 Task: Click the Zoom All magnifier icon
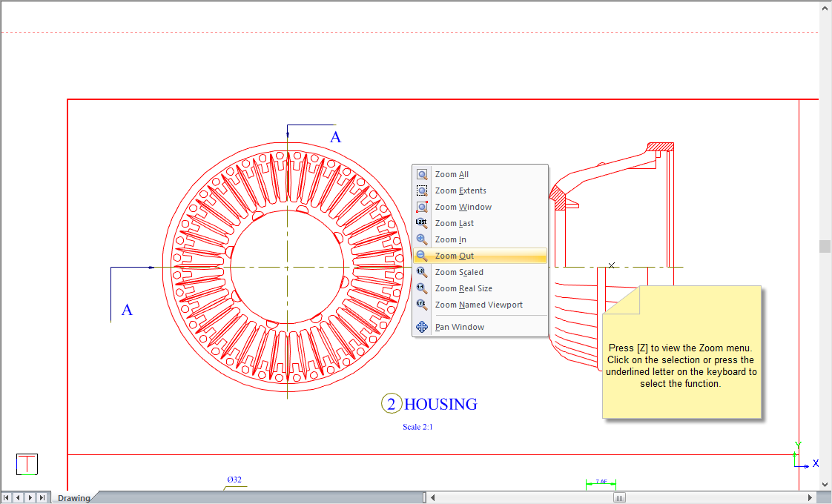422,175
